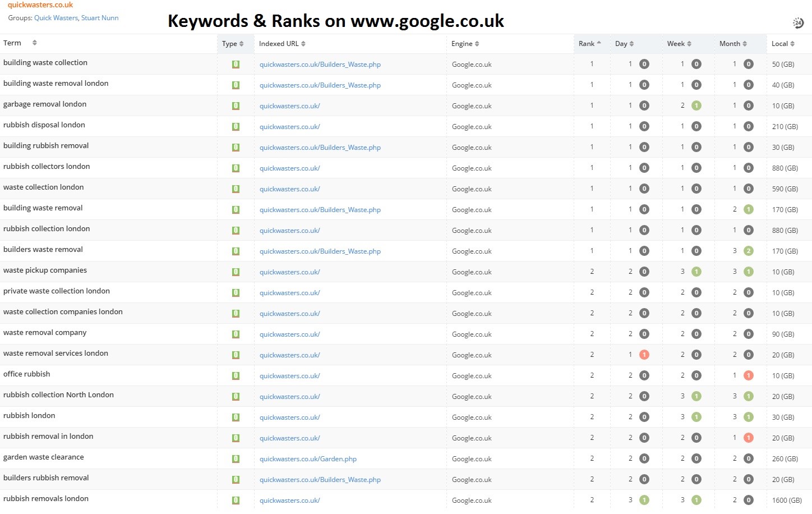Open the Stuart Nunn group link
The height and width of the screenshot is (514, 812).
coord(100,18)
